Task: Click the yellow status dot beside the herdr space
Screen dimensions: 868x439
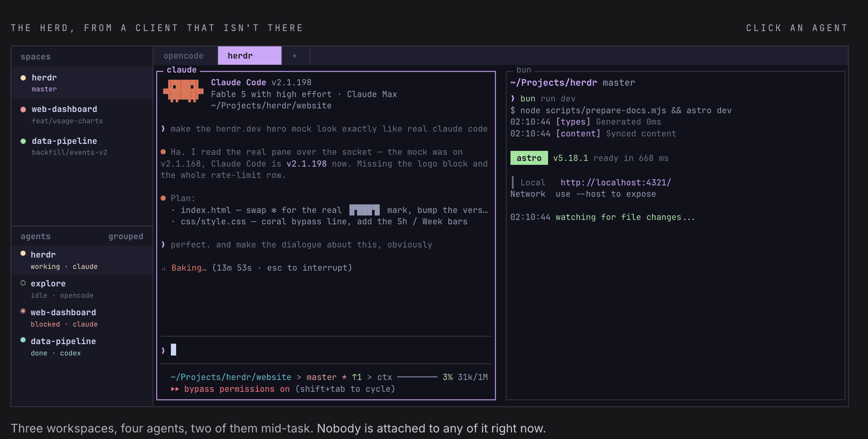Action: (x=23, y=78)
